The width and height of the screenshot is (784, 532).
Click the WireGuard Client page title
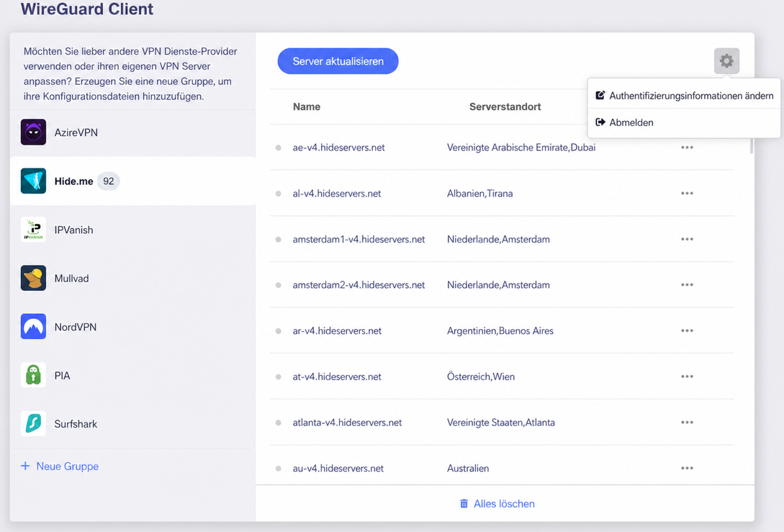(x=87, y=9)
